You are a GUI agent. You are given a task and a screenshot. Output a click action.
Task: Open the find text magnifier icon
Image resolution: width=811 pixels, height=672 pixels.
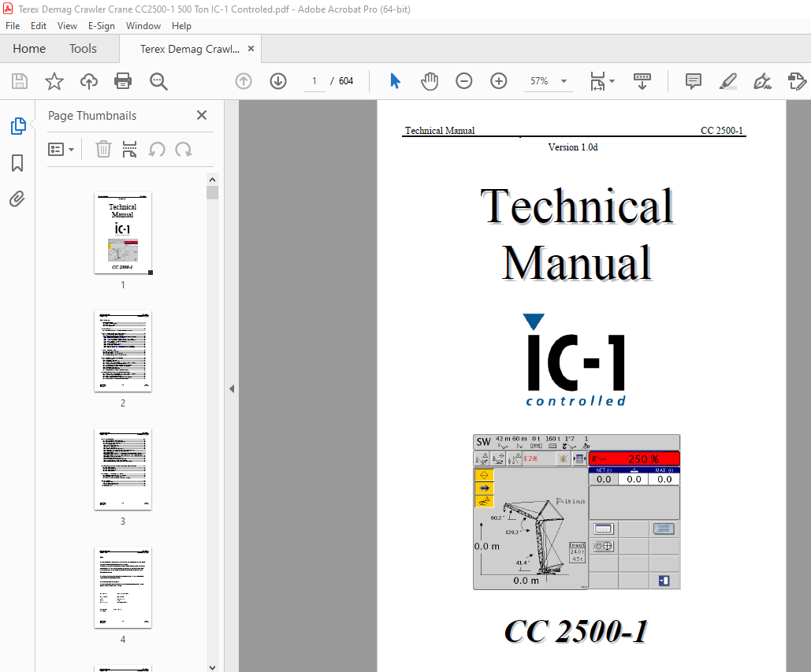pos(158,81)
